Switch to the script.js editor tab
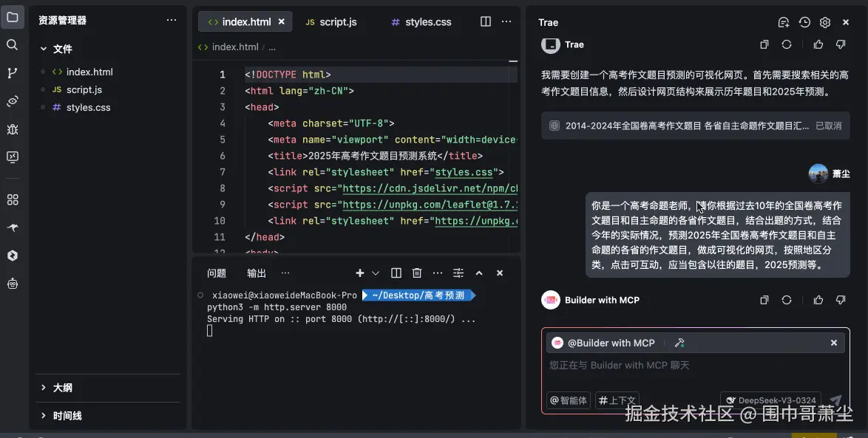The width and height of the screenshot is (868, 438). (331, 22)
